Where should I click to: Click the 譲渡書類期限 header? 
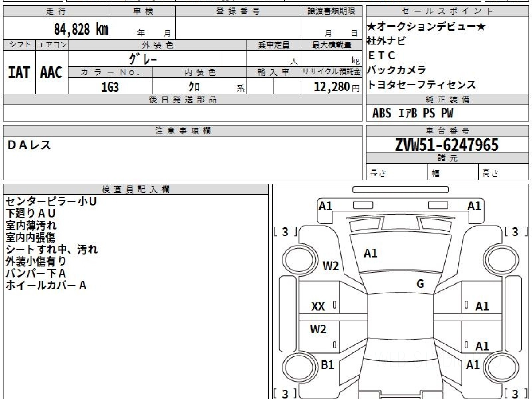click(331, 12)
